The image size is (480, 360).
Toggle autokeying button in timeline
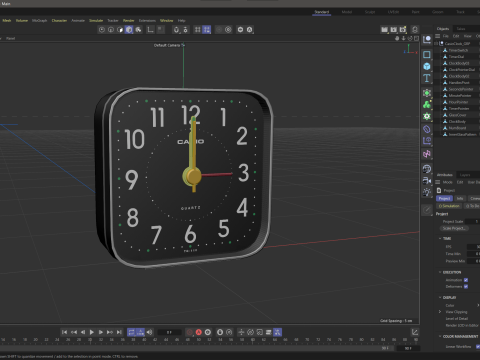(199, 332)
